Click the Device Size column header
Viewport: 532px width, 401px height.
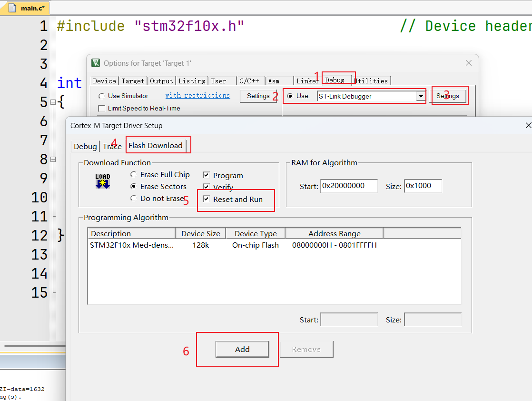tap(200, 234)
